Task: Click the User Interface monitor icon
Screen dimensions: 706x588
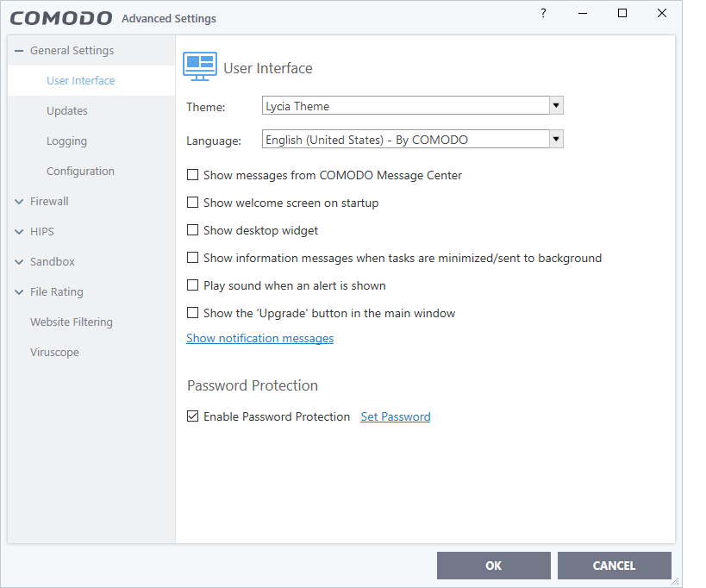Action: pos(200,66)
